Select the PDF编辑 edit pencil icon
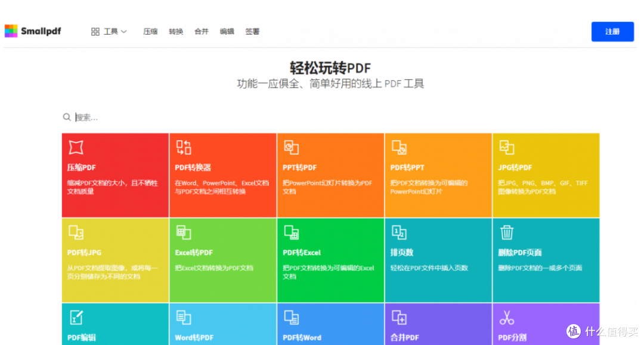The image size is (644, 345). 76,318
